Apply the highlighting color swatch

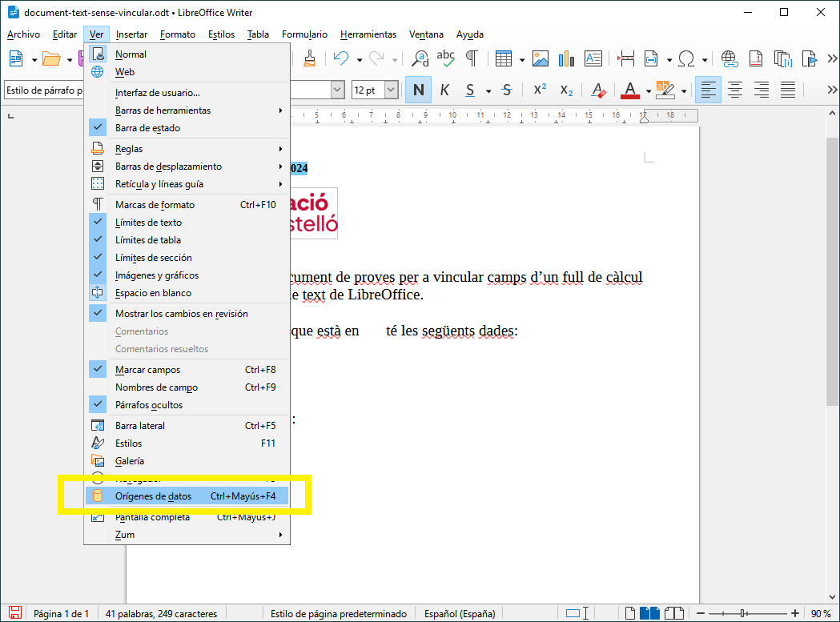coord(665,90)
